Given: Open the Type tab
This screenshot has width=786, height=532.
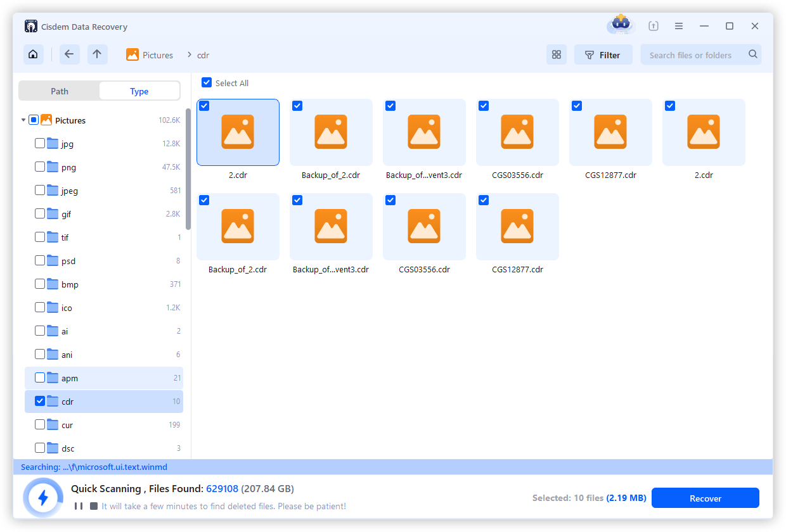Looking at the screenshot, I should [x=139, y=91].
